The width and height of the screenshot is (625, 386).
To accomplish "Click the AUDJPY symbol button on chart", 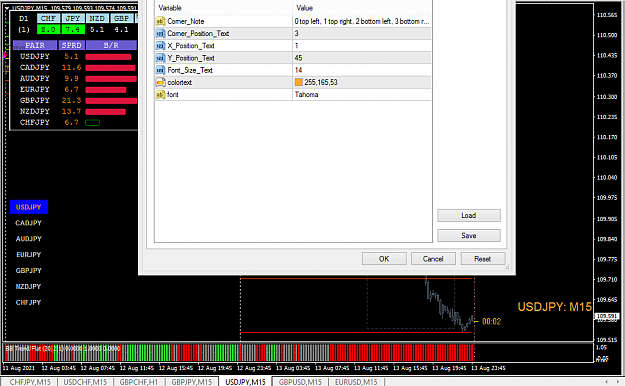I will [x=28, y=239].
